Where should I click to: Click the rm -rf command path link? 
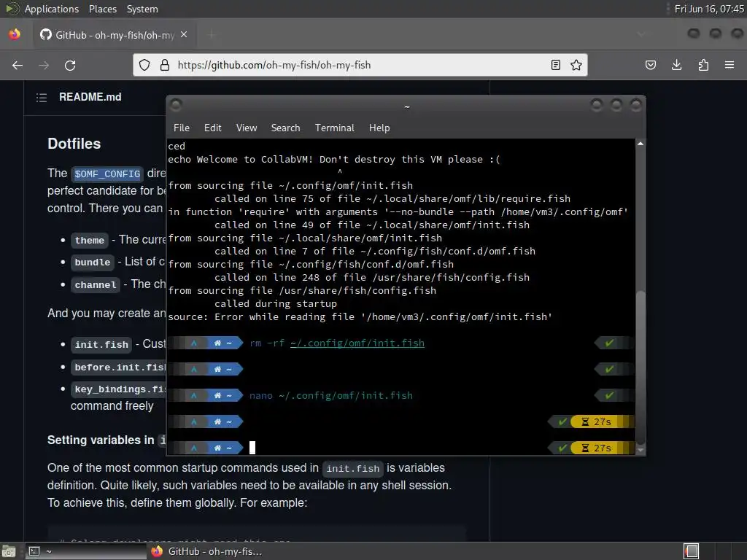(357, 343)
